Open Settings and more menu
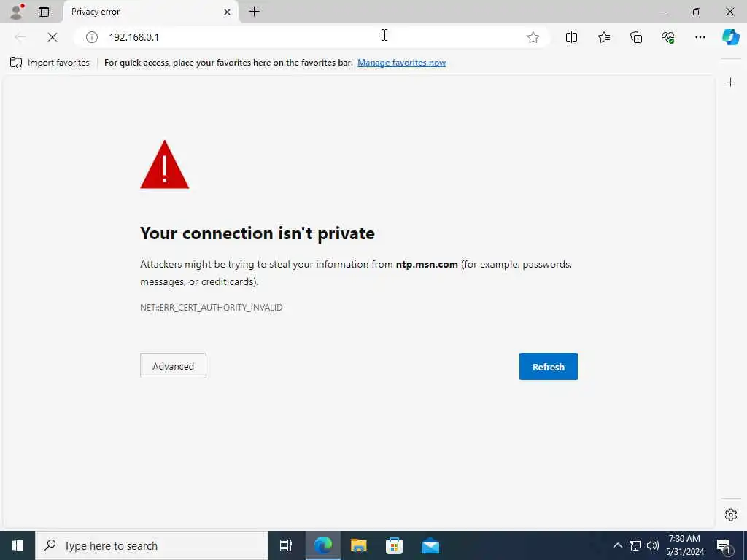This screenshot has height=560, width=747. [x=700, y=37]
